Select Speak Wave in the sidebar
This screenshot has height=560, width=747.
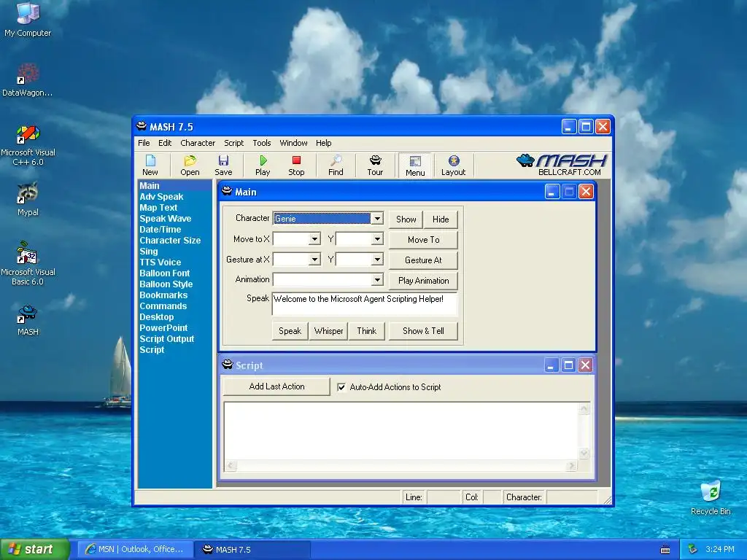coord(166,219)
